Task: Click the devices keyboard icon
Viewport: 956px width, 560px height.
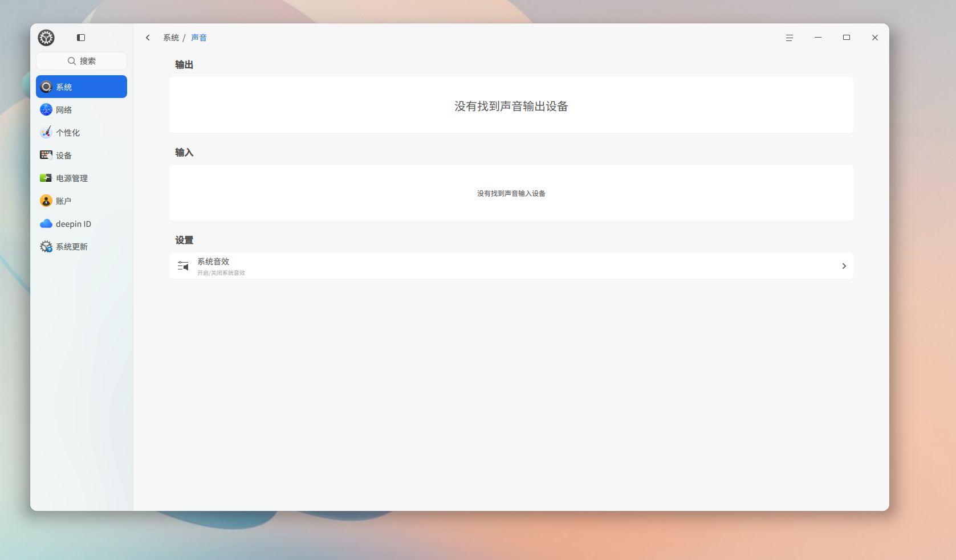Action: pyautogui.click(x=46, y=155)
